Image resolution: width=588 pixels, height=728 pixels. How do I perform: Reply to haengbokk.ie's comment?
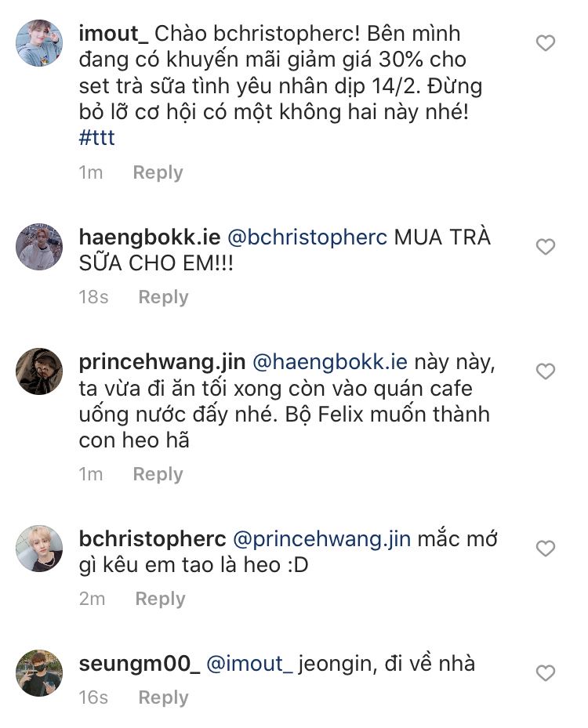163,297
